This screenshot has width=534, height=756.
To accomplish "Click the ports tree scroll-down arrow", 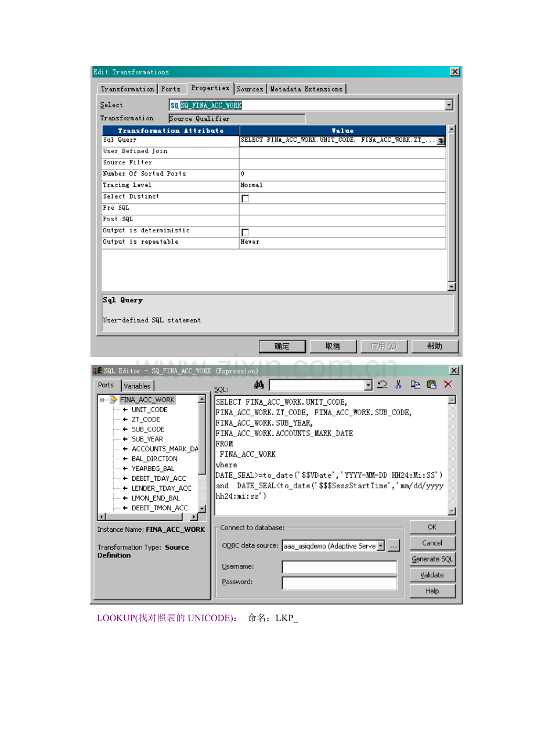I will 202,508.
